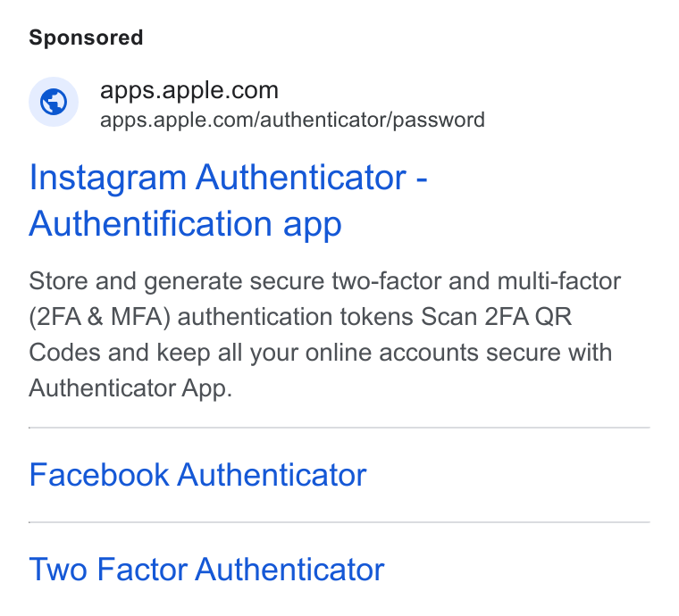Select the word 'Instagram' in the headline
Viewport: 679px width, 616px height.
click(108, 179)
